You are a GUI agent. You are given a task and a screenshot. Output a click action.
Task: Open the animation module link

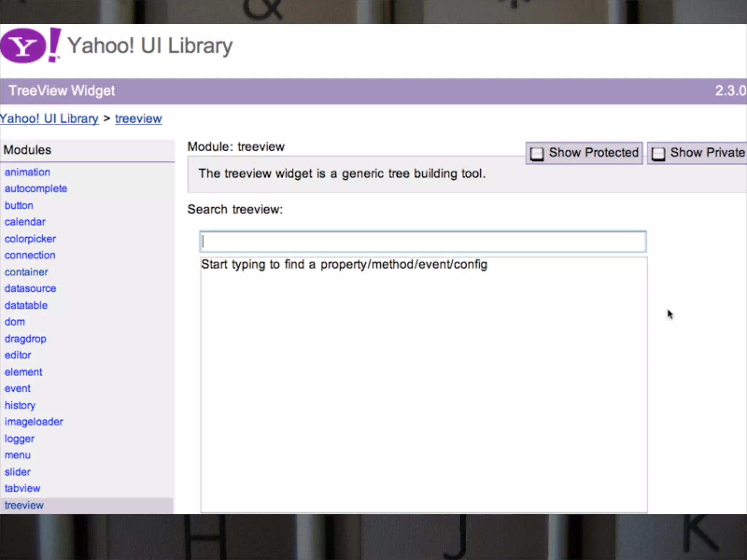[27, 172]
